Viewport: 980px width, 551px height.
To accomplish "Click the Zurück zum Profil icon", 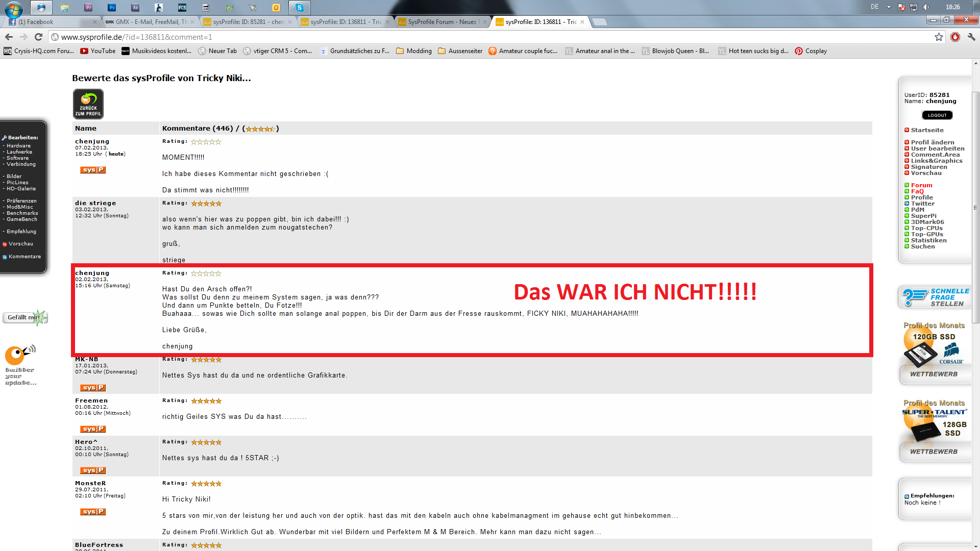I will (88, 104).
